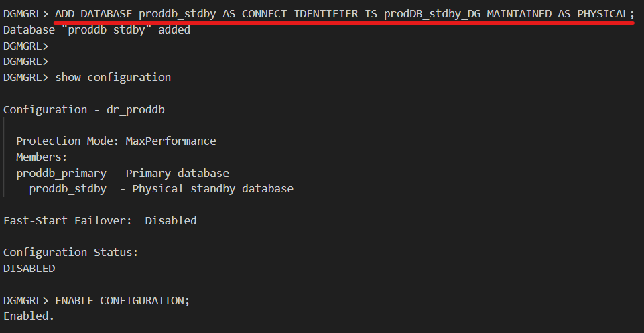Click the 'show configuration' command
This screenshot has height=333, width=644.
(x=113, y=78)
